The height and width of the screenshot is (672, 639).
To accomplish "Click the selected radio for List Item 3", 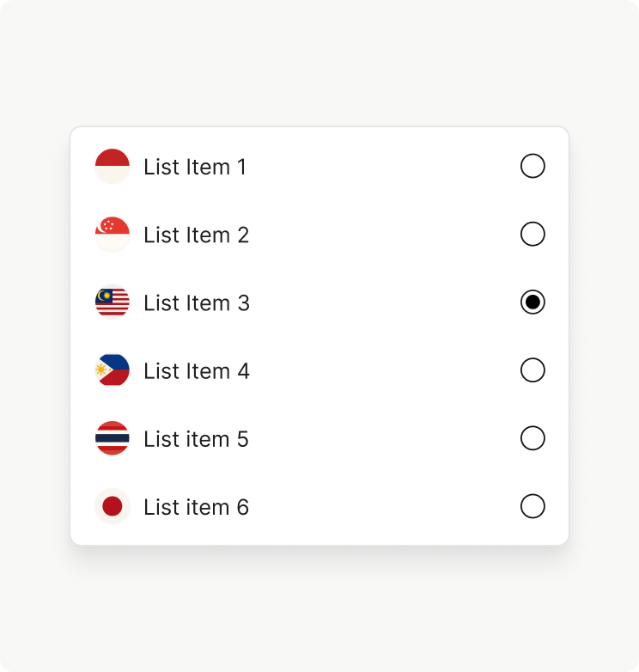I will click(532, 302).
